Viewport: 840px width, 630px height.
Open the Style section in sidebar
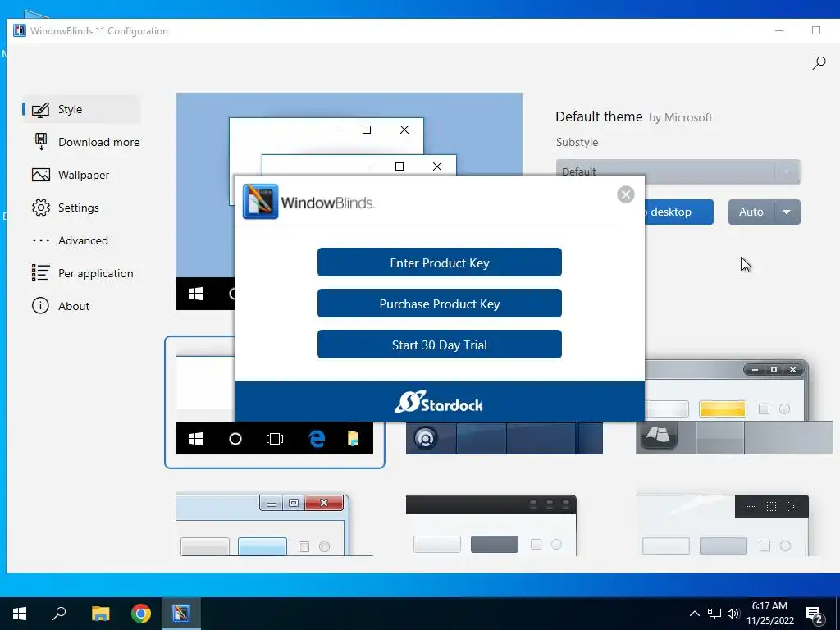81,109
